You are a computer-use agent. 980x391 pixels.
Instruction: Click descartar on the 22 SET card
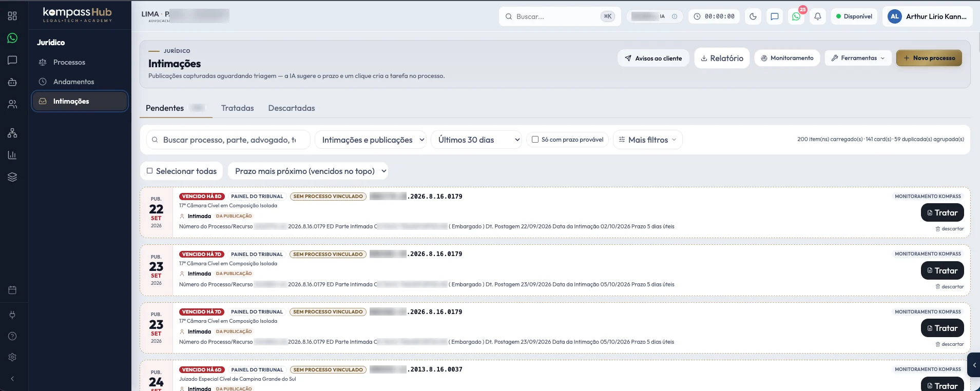click(950, 229)
